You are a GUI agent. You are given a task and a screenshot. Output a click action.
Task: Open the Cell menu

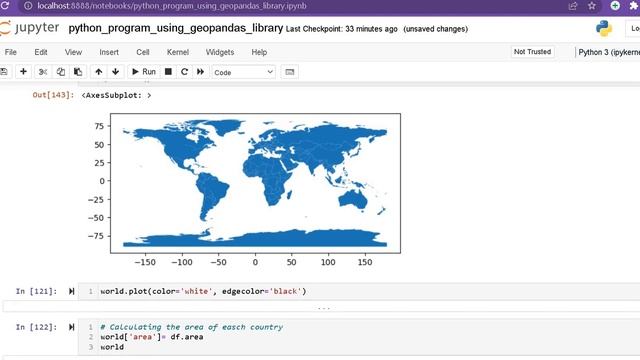tap(142, 52)
